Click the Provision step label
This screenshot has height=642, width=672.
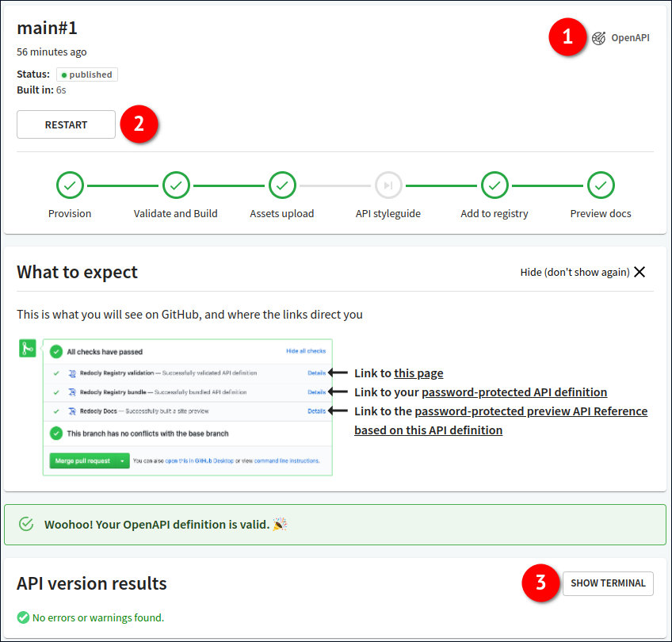click(x=70, y=213)
